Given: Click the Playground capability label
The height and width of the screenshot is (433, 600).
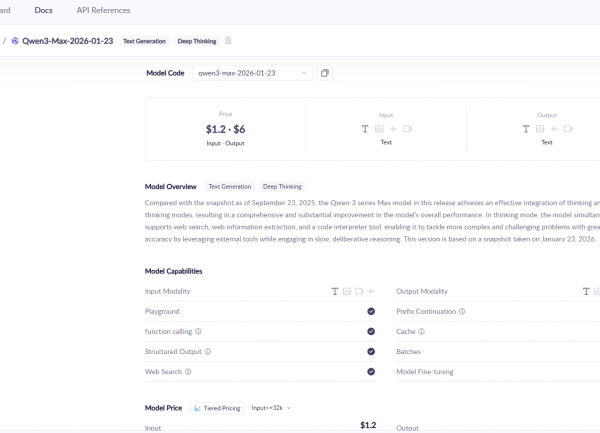Looking at the screenshot, I should [162, 312].
